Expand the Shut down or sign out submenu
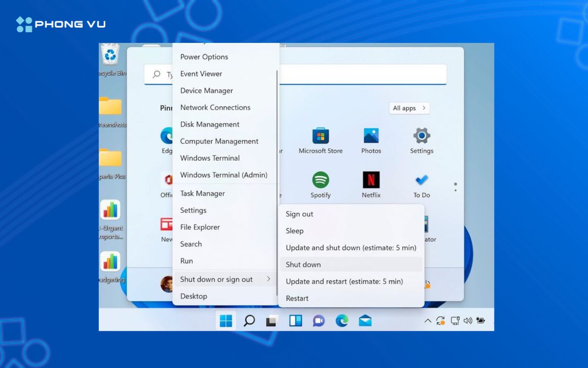 (x=216, y=279)
